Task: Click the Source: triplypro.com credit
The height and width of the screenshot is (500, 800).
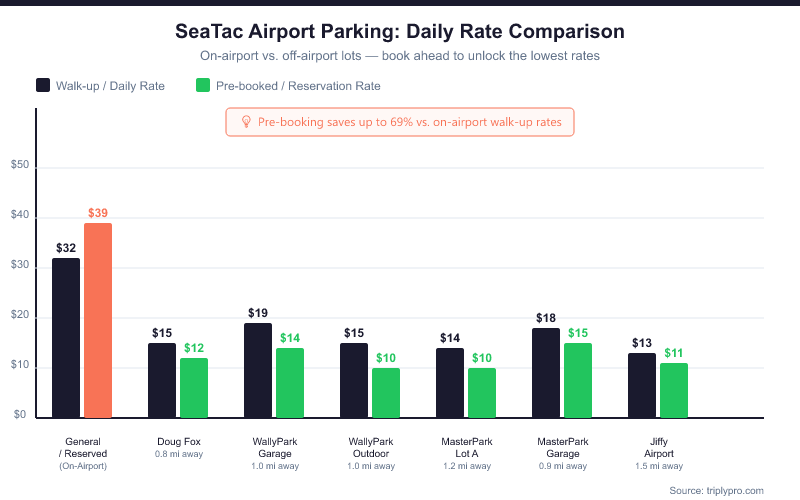Action: tap(716, 490)
